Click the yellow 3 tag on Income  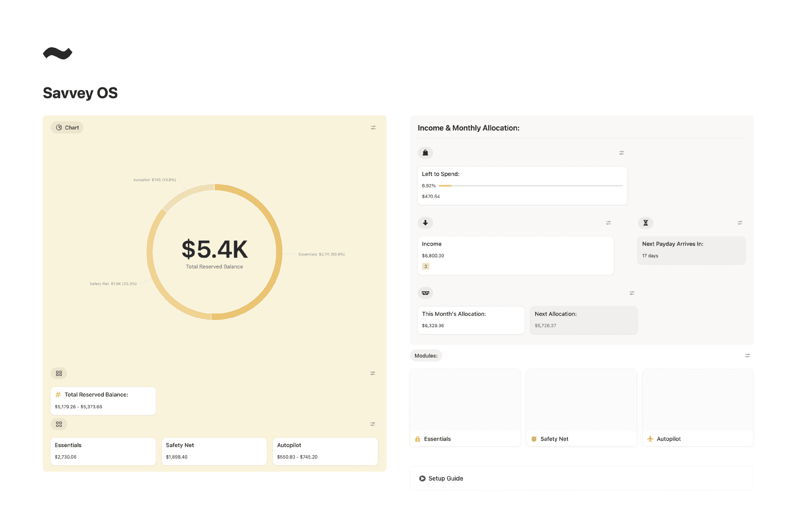[x=426, y=266]
